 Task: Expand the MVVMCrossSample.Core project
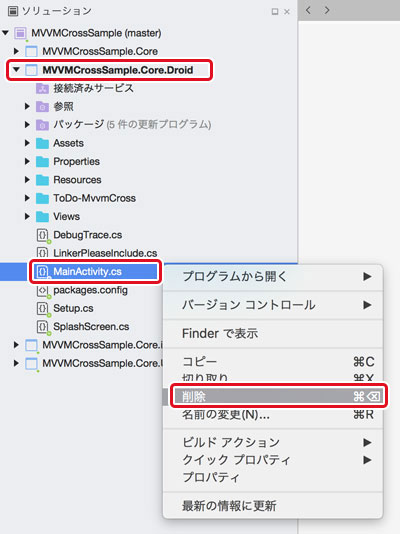[16, 51]
